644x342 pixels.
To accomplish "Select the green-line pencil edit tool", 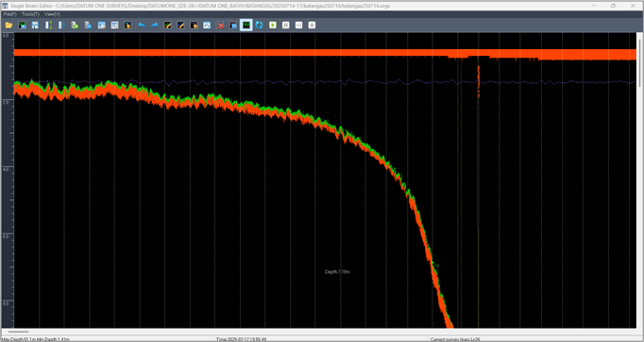I will point(167,26).
